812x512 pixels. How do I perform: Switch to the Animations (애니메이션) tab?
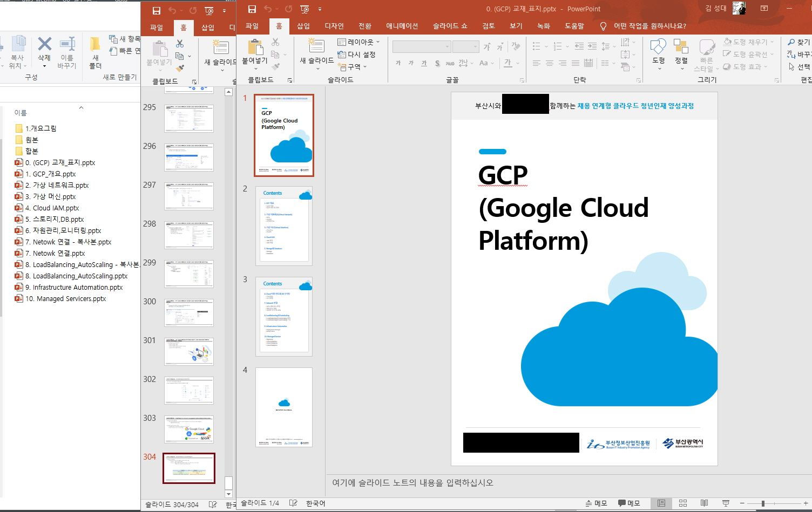402,26
